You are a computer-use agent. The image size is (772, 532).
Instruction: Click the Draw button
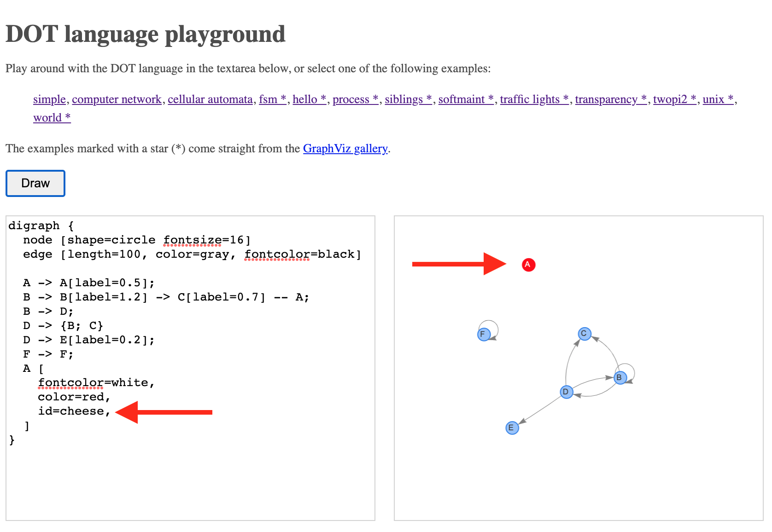pos(35,183)
